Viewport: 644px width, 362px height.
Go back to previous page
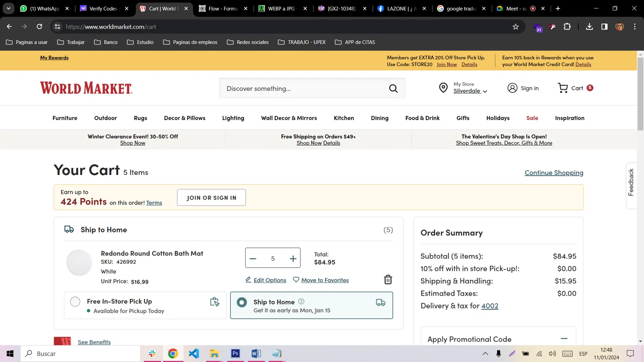9,27
